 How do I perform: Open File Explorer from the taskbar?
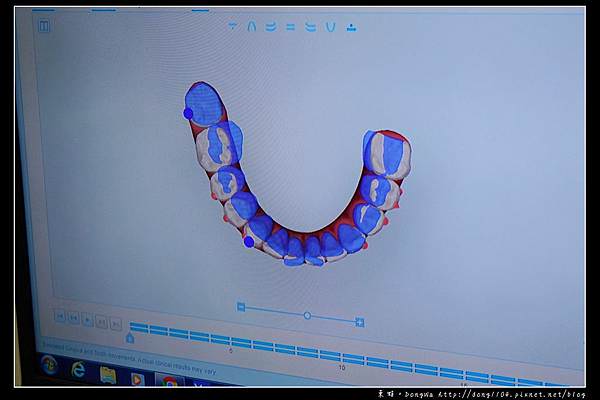[x=108, y=374]
